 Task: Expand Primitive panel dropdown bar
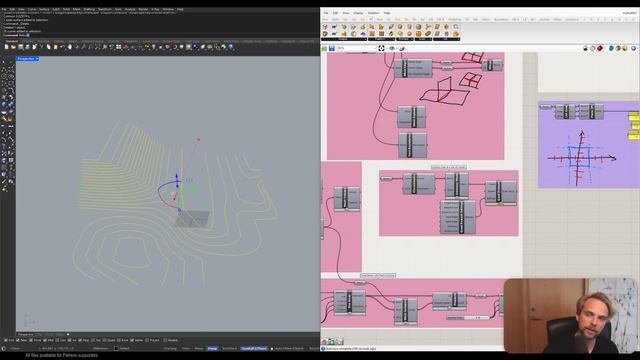point(405,39)
